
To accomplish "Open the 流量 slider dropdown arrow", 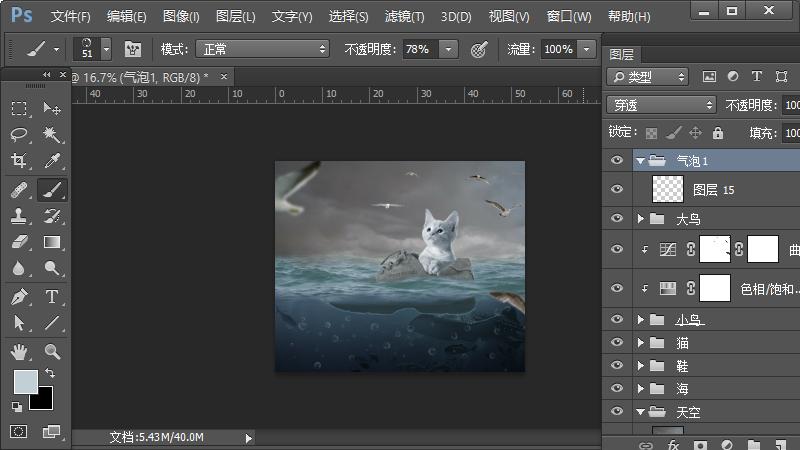I will 587,49.
